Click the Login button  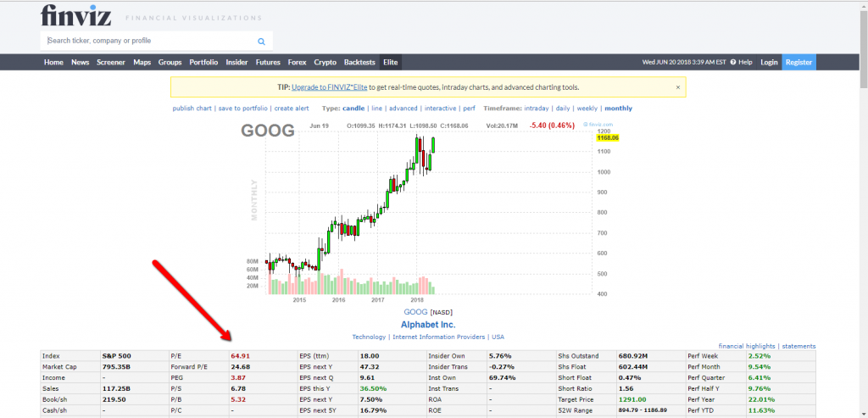(x=769, y=63)
